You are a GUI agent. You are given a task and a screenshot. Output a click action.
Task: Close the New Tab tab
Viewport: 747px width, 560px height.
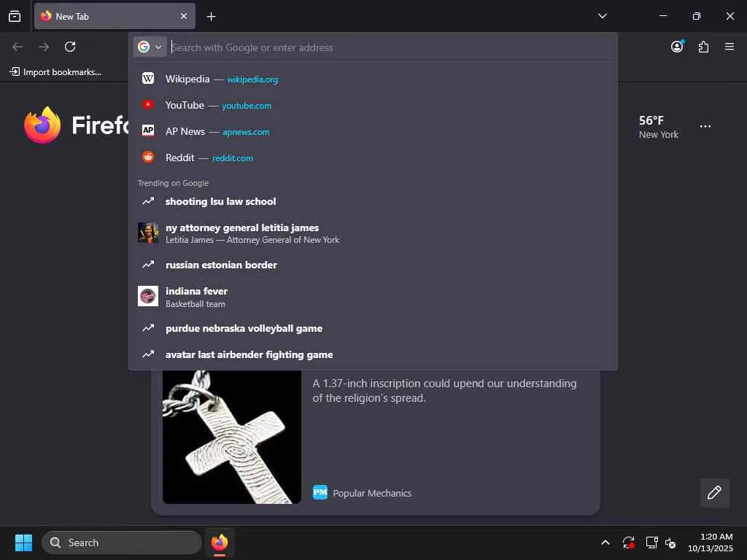[x=183, y=16]
